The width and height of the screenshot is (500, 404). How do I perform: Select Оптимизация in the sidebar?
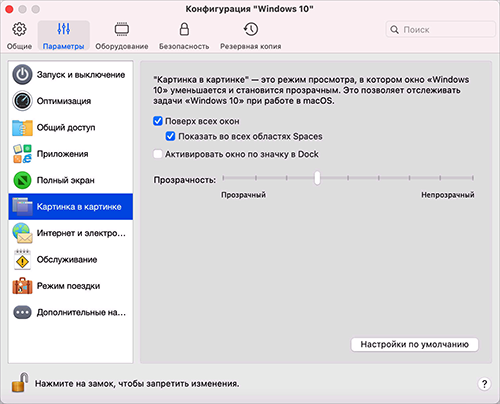tap(71, 101)
